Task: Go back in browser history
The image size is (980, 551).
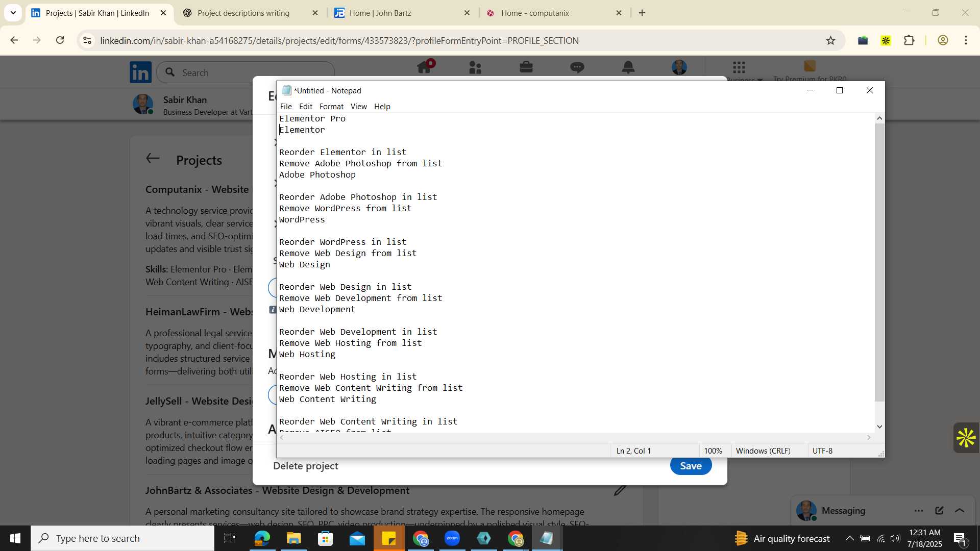Action: pos(14,41)
